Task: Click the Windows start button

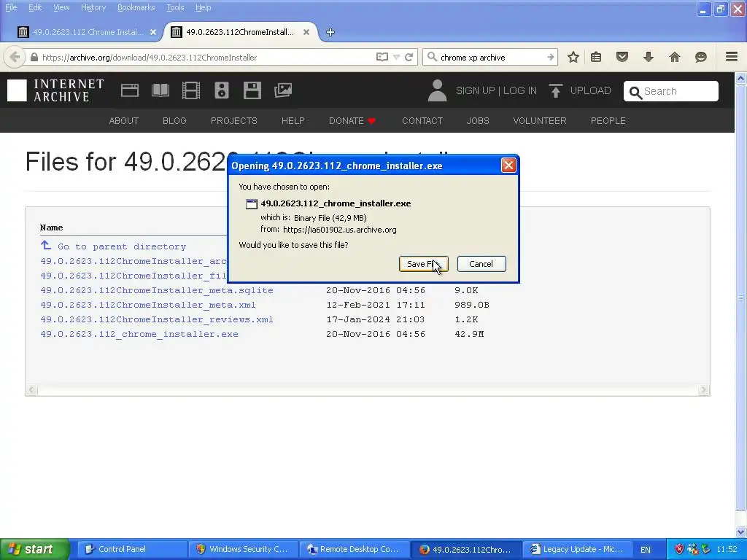Action: click(34, 549)
